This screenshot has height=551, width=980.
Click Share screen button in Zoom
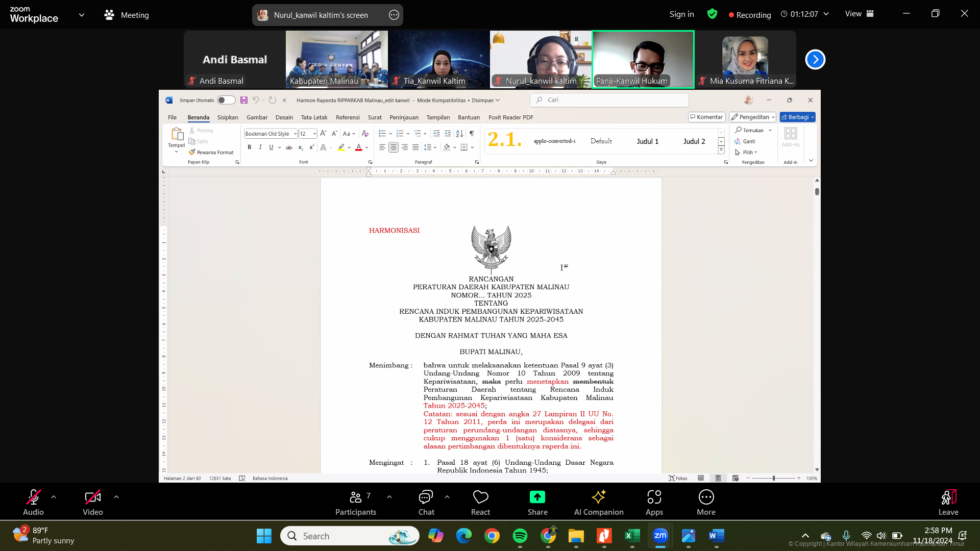click(537, 503)
